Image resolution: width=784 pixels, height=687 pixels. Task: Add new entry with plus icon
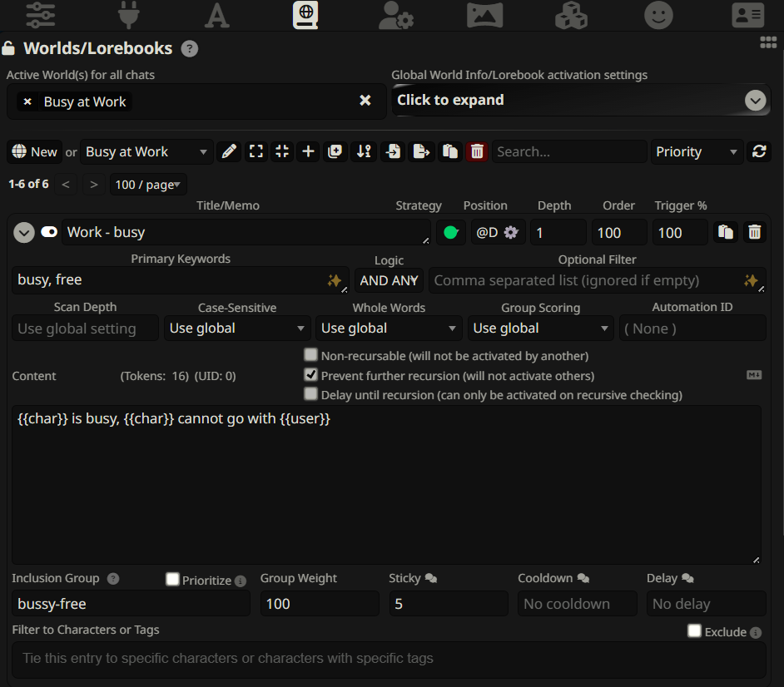tap(308, 151)
